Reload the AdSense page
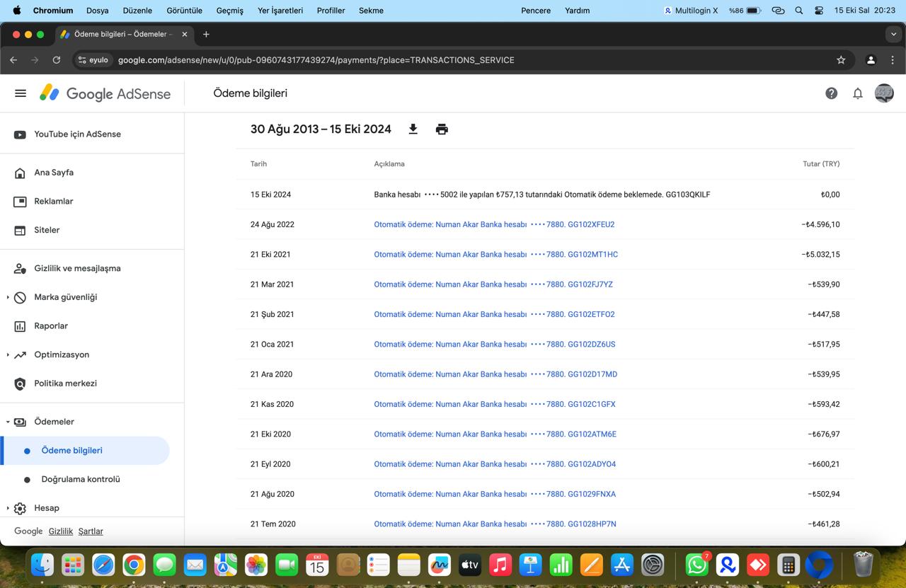The image size is (906, 588). pyautogui.click(x=57, y=60)
